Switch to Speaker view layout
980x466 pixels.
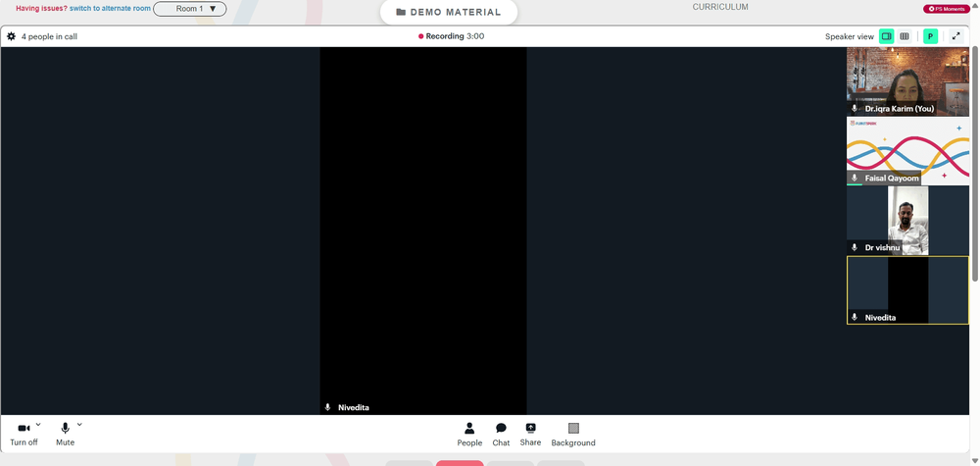click(886, 36)
